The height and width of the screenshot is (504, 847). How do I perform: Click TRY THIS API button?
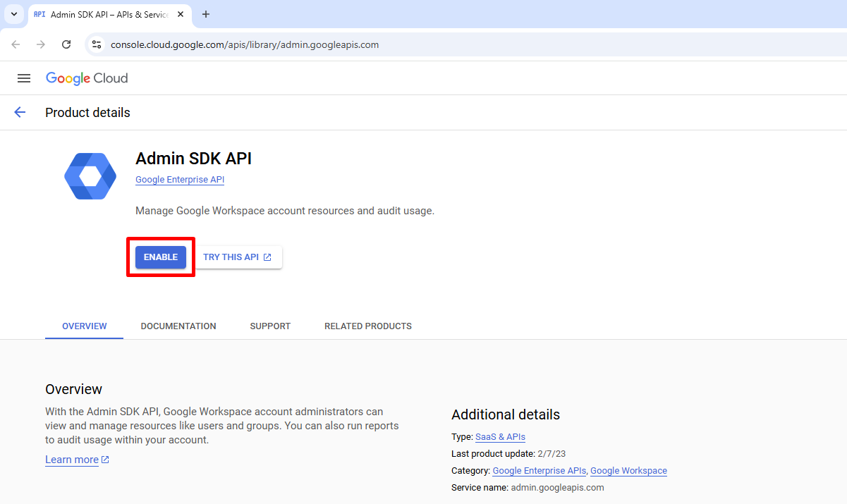click(x=238, y=257)
